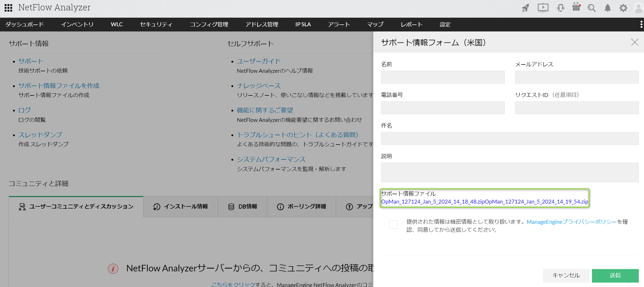644x287 pixels.
Task: Tick the privacy policy agreement checkbox
Action: click(393, 224)
